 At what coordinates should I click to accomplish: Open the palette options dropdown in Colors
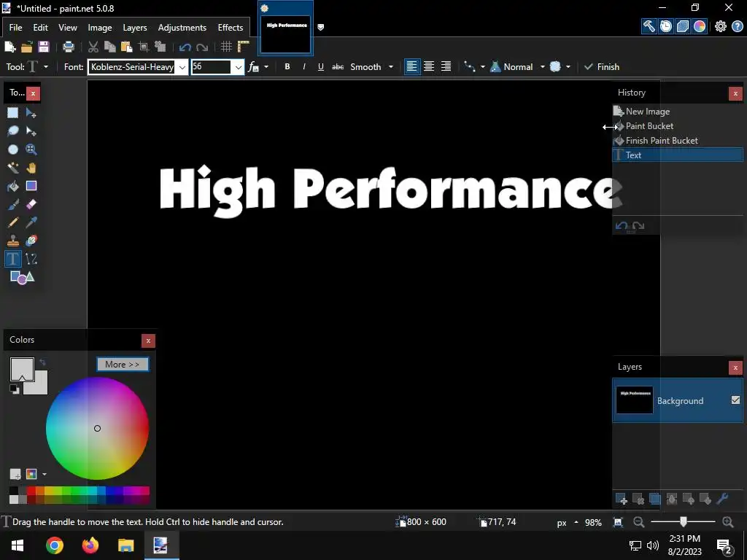point(44,474)
